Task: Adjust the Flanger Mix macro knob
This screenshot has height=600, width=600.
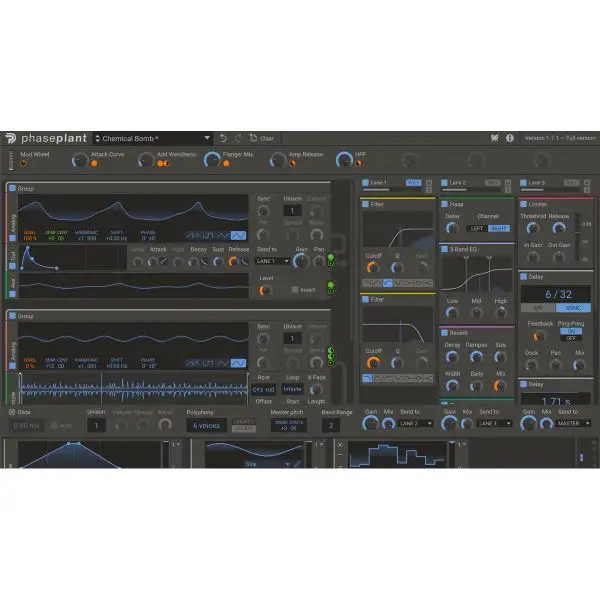Action: coord(214,160)
